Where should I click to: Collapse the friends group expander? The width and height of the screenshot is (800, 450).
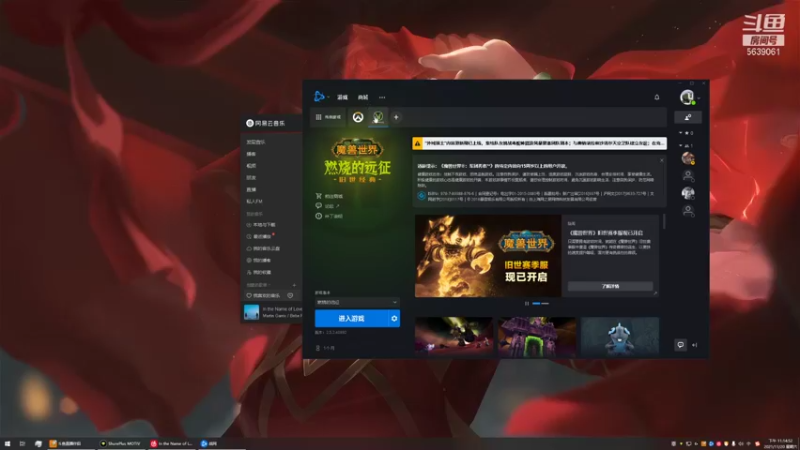coord(681,146)
